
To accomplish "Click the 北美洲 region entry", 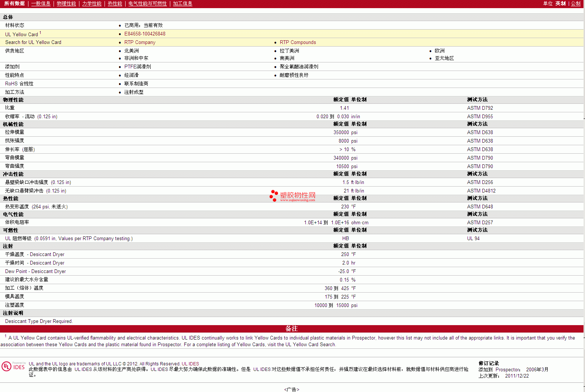I will (131, 51).
